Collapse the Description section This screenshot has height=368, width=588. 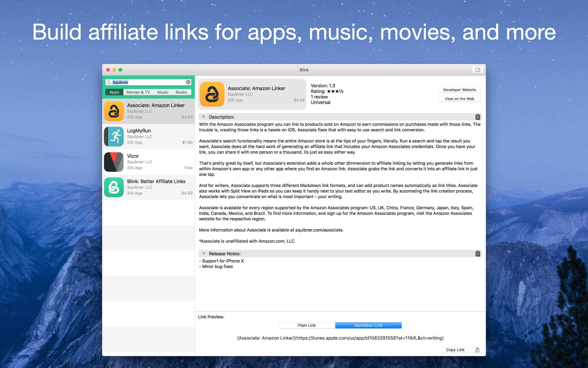(204, 117)
